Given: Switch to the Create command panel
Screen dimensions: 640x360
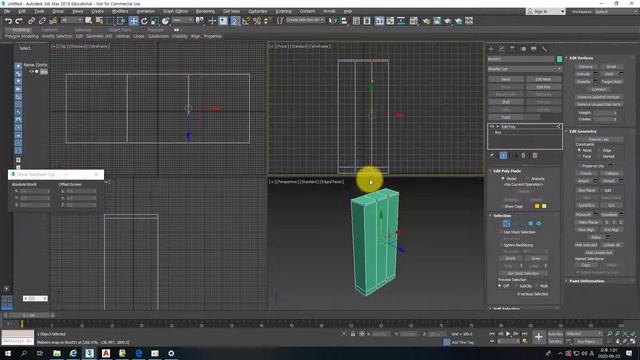Looking at the screenshot, I should (x=491, y=49).
